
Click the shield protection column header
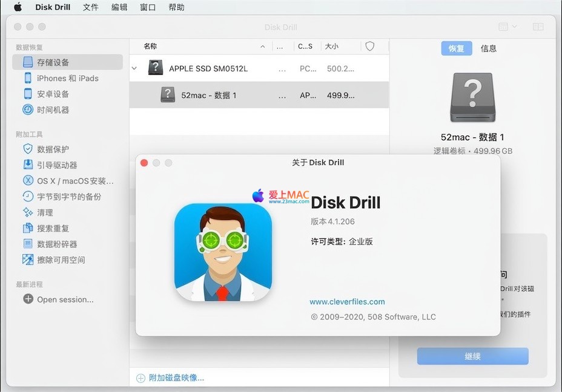point(369,47)
